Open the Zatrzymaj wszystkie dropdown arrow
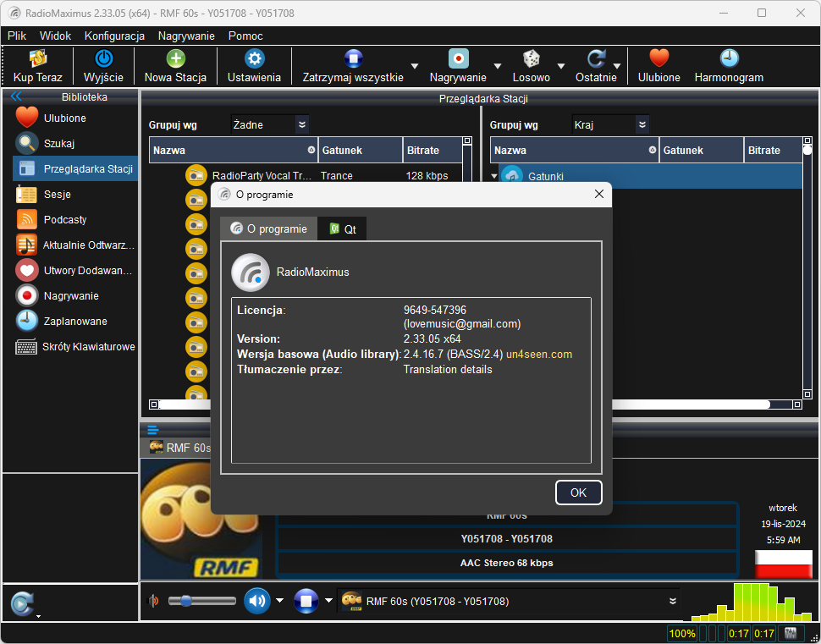 (x=415, y=66)
